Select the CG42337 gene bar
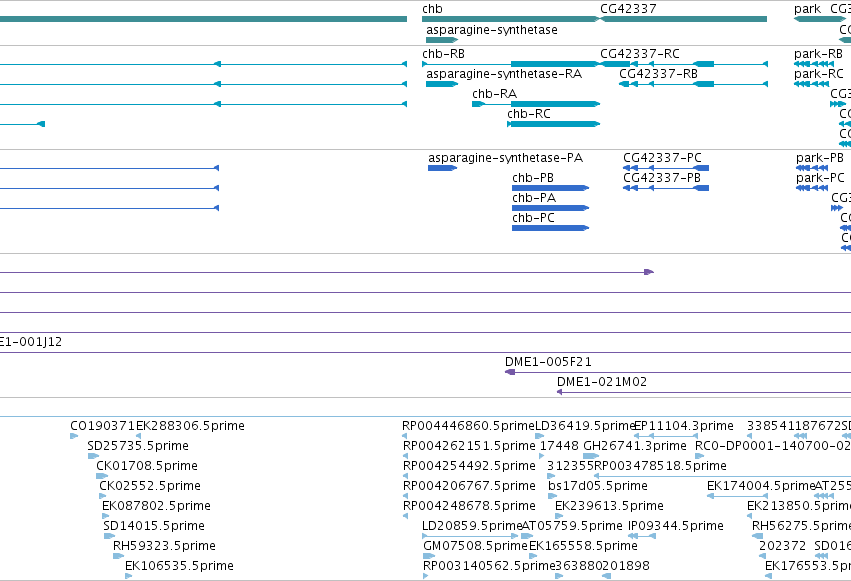851x581 pixels. [x=683, y=19]
